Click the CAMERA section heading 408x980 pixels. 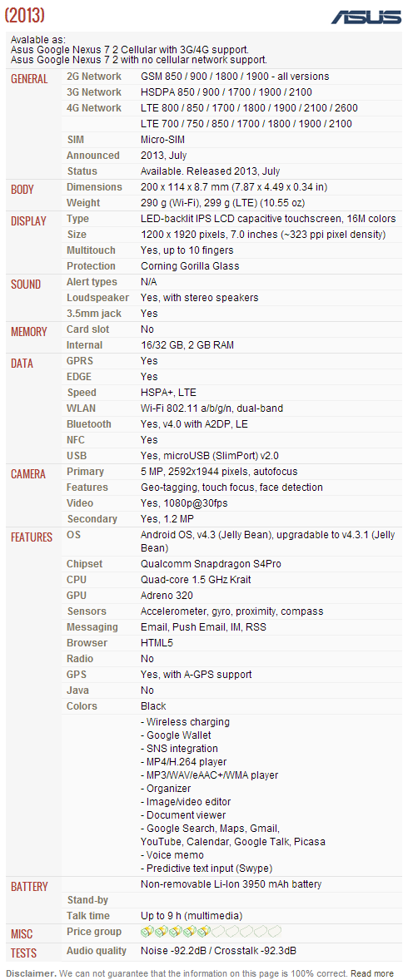click(x=28, y=473)
